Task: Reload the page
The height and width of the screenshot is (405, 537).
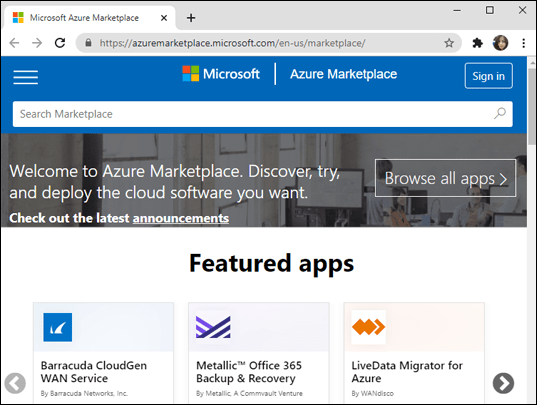Action: pyautogui.click(x=60, y=43)
